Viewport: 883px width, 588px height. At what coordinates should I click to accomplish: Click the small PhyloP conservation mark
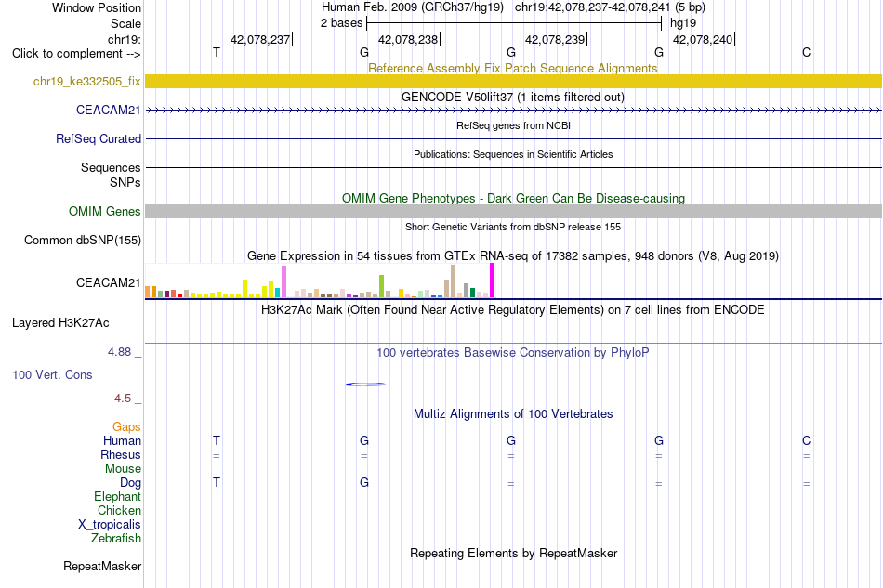pyautogui.click(x=365, y=385)
